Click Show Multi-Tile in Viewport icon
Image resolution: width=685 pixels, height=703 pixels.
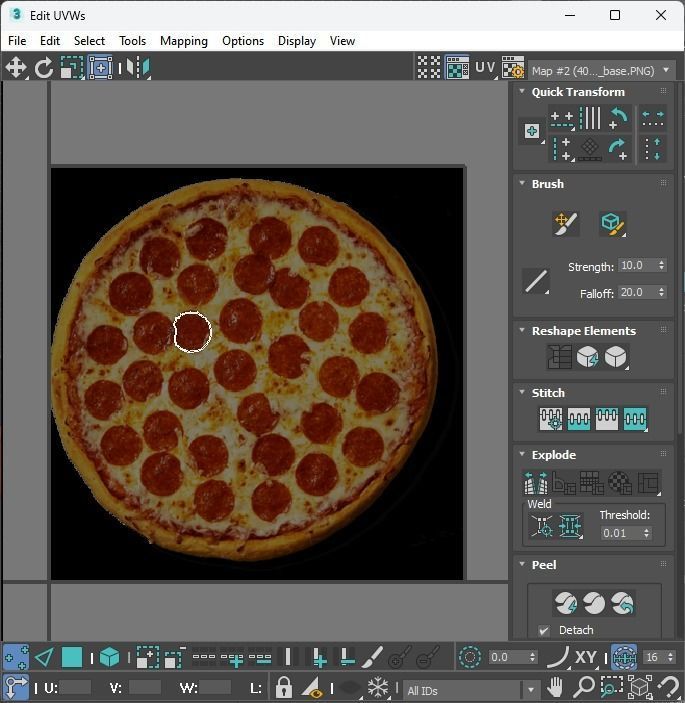[429, 68]
